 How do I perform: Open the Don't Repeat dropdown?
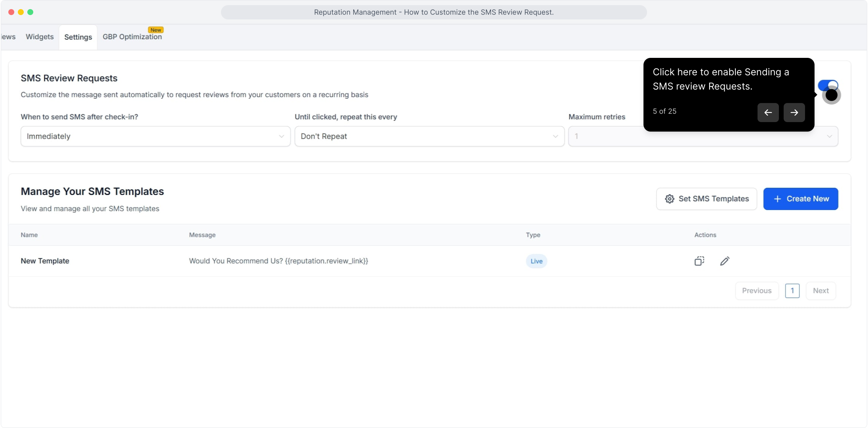pos(429,136)
